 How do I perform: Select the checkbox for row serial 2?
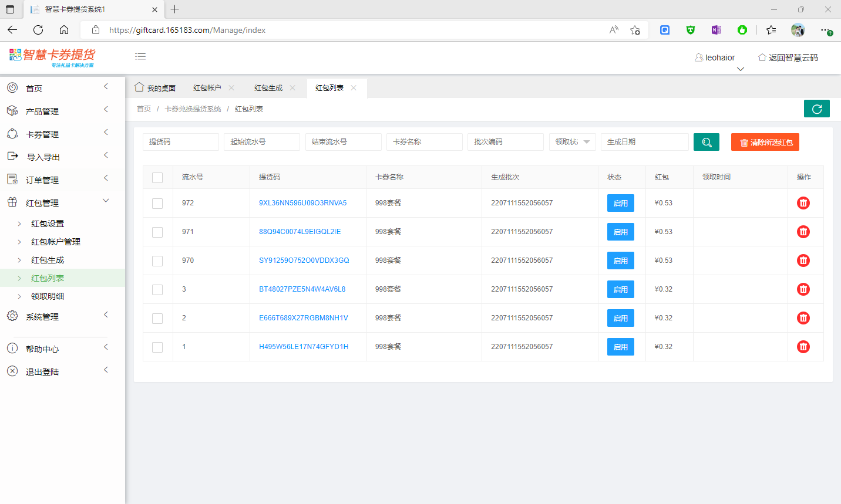157,318
